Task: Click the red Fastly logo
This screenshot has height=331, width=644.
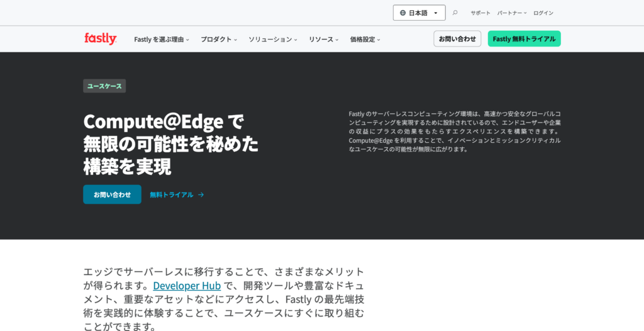Action: [x=101, y=39]
